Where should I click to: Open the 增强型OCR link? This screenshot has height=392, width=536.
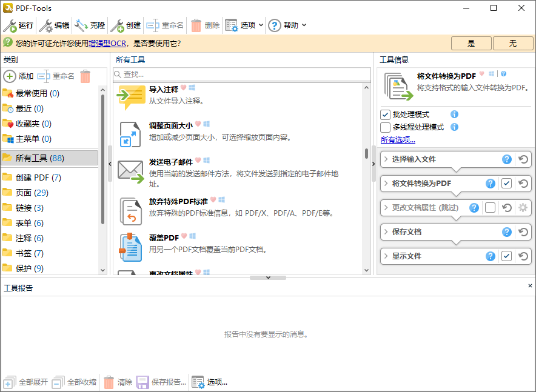[107, 44]
